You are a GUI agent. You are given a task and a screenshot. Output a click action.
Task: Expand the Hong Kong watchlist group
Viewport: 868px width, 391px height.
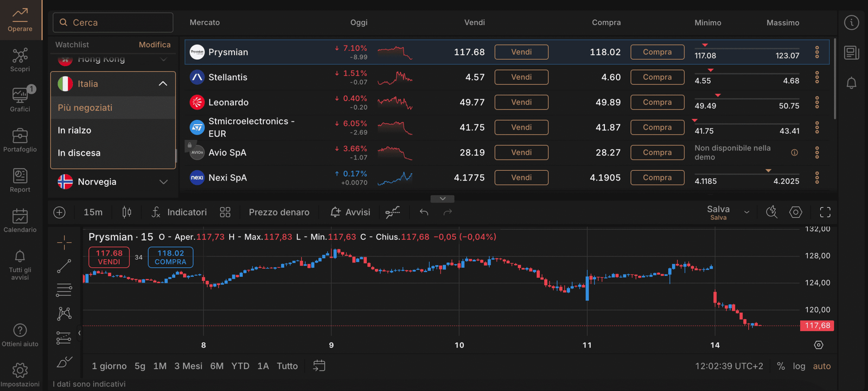coord(163,59)
